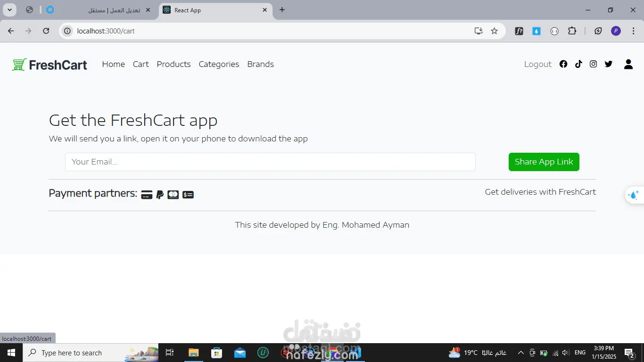Open File Explorer from the taskbar
The height and width of the screenshot is (362, 644).
(194, 353)
